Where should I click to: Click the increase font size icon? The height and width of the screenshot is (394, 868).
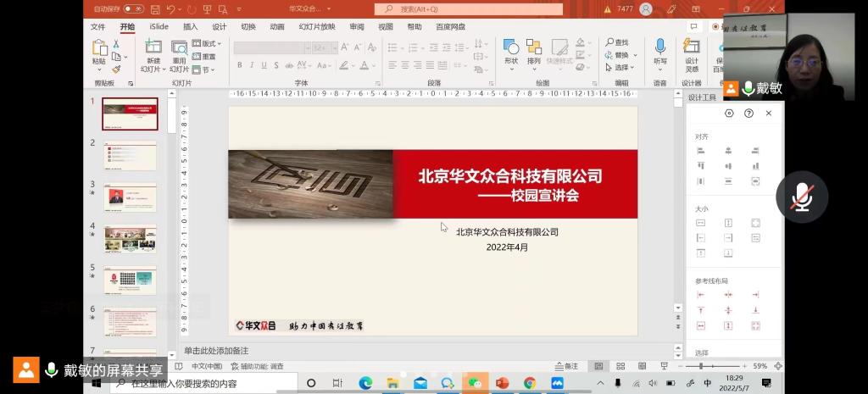pyautogui.click(x=345, y=47)
